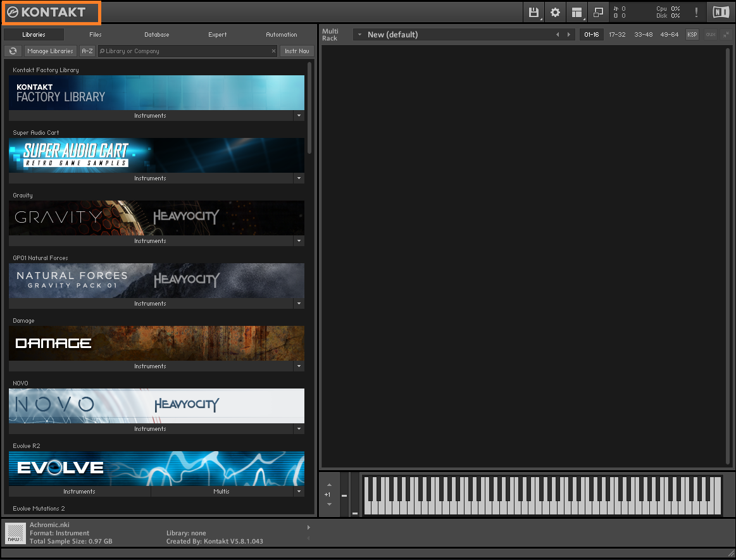The width and height of the screenshot is (736, 560).
Task: Browse Evolve Instruments
Action: point(79,492)
